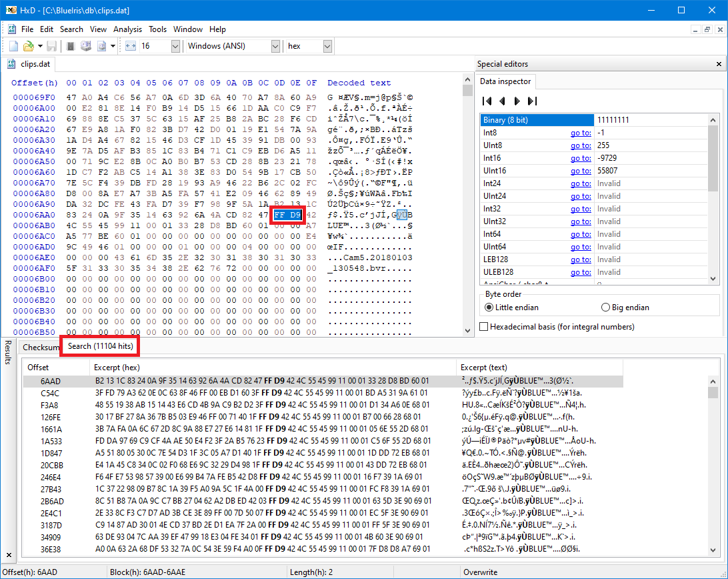Click Overwrite mode in status bar

point(480,572)
